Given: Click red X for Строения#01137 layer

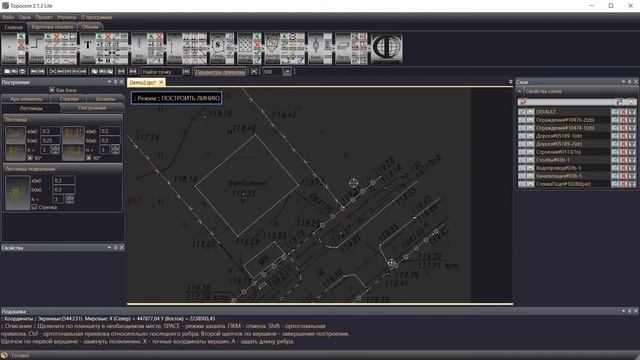Looking at the screenshot, I should point(623,152).
